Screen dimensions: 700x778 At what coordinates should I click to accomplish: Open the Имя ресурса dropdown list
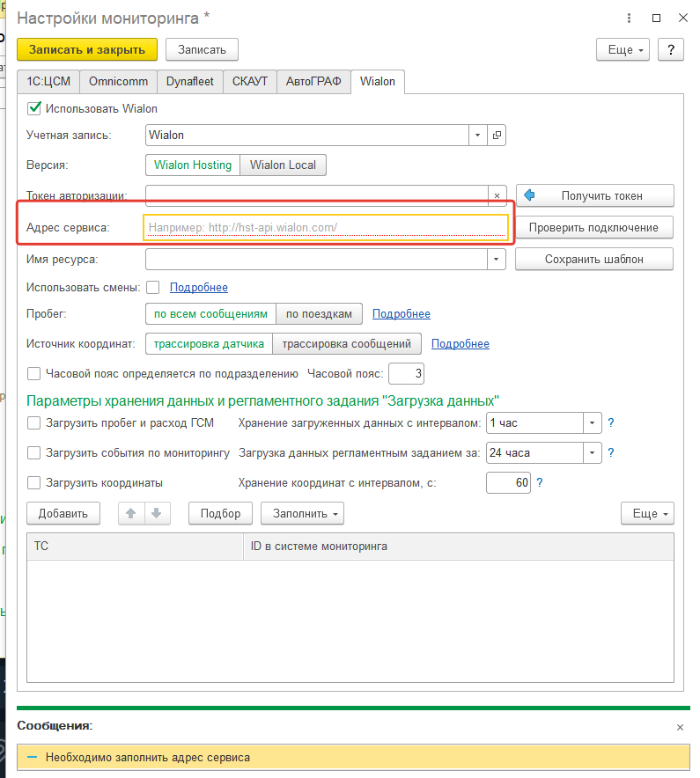(497, 260)
